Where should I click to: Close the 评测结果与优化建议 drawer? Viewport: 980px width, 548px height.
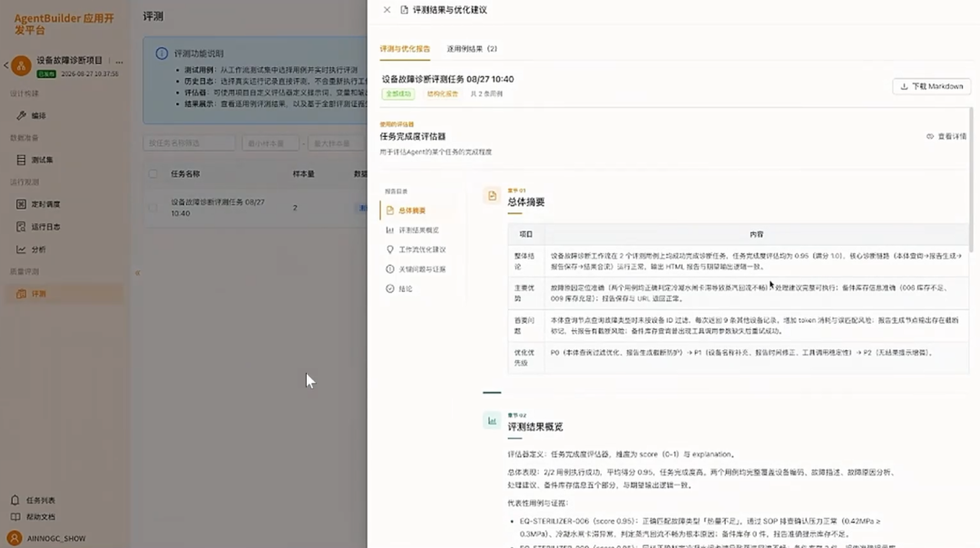387,10
